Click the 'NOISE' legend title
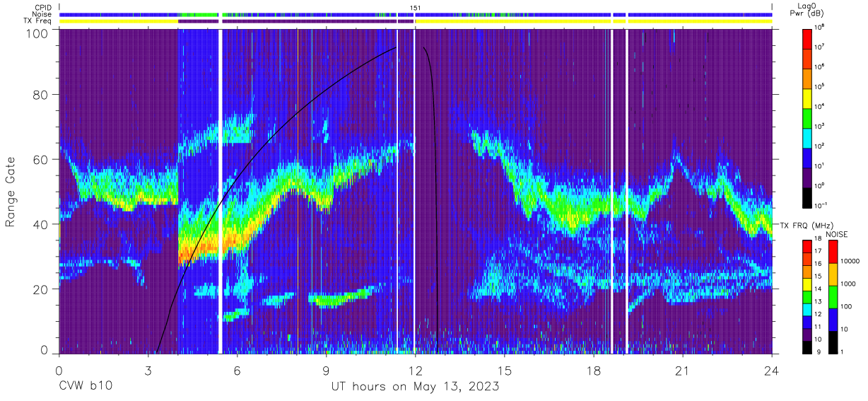 (838, 234)
